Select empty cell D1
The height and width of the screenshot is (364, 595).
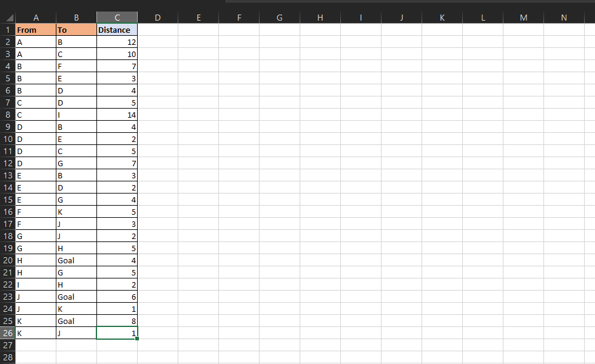click(x=158, y=30)
